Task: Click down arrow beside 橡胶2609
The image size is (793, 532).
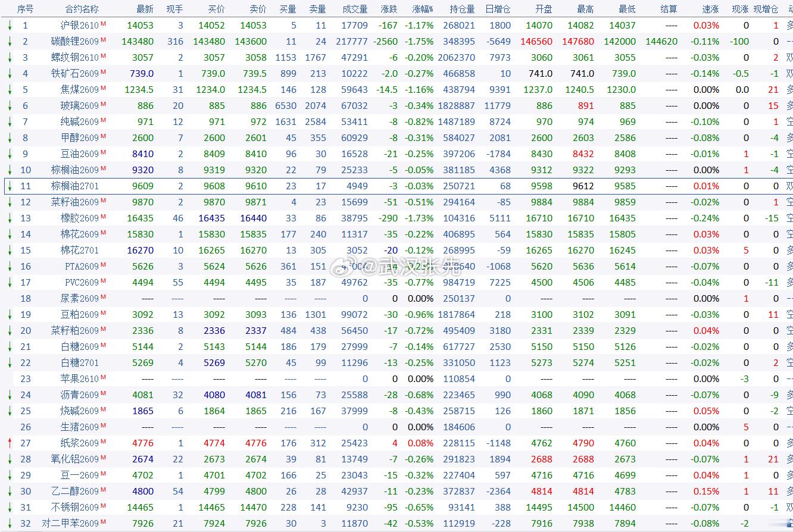Action: tap(10, 218)
